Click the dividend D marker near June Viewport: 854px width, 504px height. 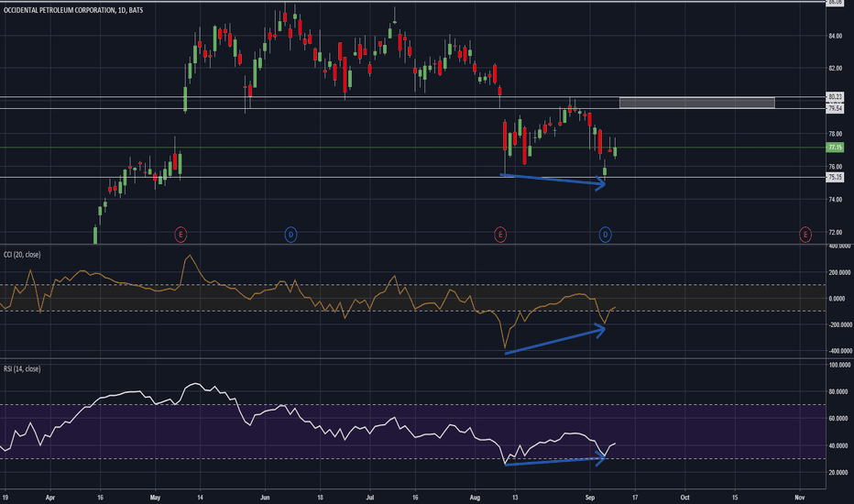[x=290, y=235]
